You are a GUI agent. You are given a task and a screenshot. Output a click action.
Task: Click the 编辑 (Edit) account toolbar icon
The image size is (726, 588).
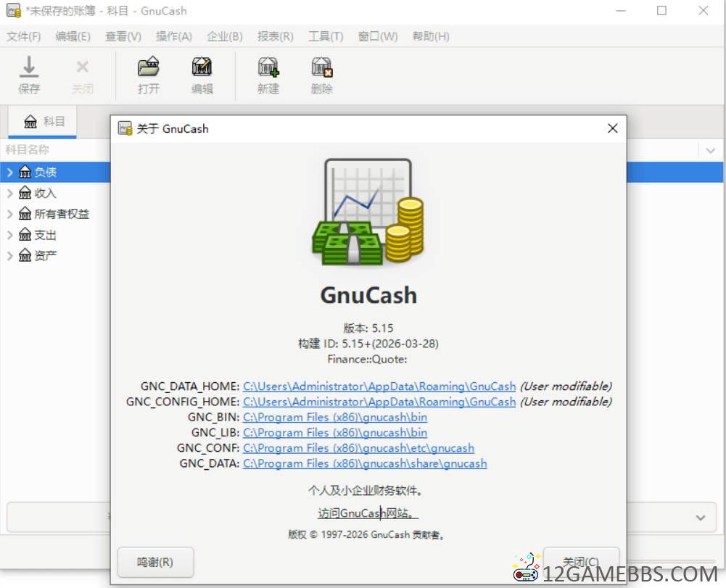pos(202,67)
